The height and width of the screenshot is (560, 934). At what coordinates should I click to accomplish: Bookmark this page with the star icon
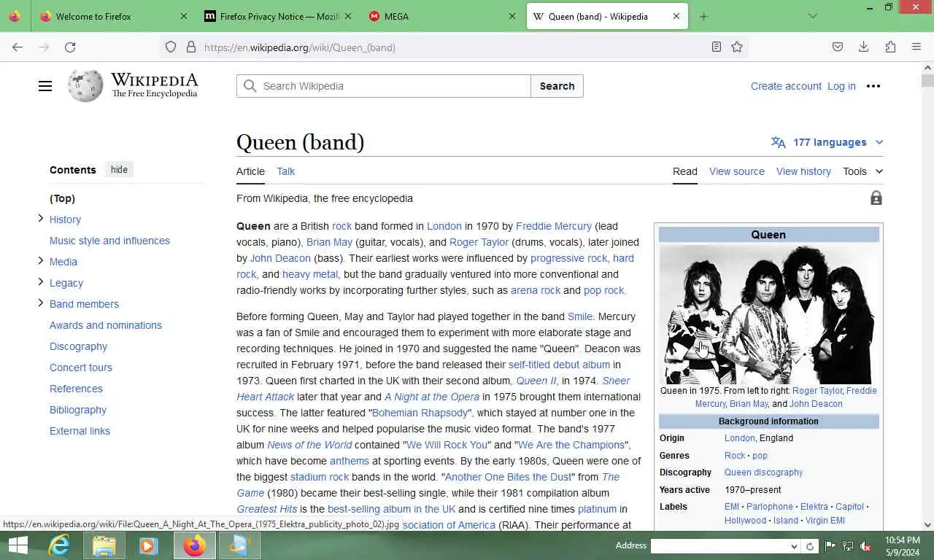[737, 47]
